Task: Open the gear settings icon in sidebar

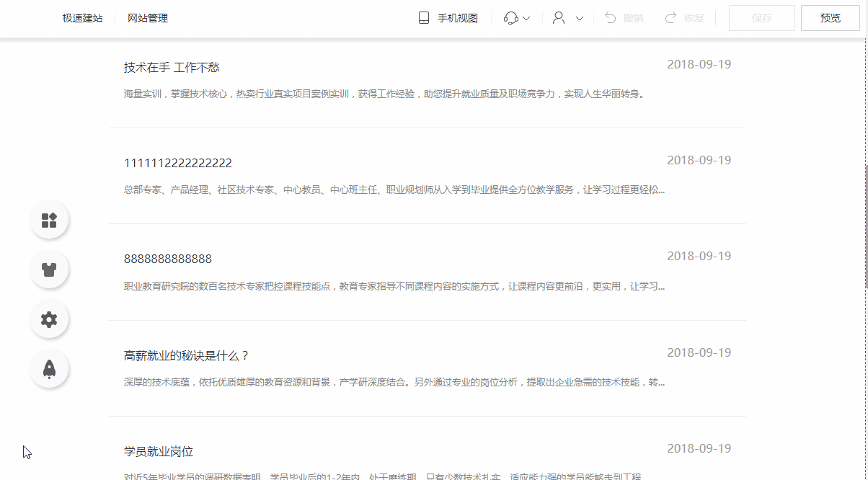Action: coord(49,320)
